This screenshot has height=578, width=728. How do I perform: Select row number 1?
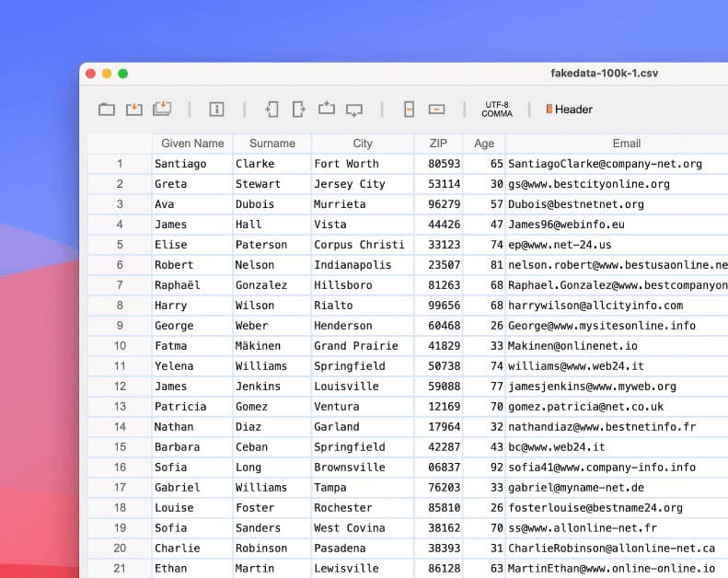click(x=120, y=164)
